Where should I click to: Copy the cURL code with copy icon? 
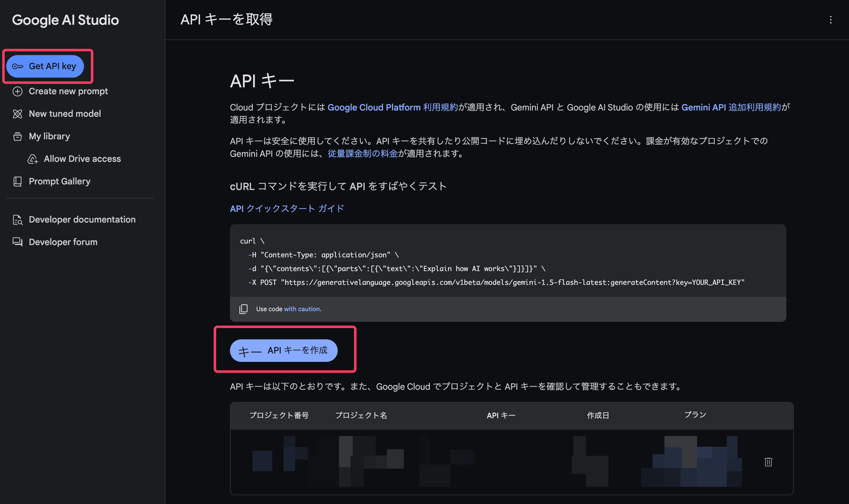tap(243, 309)
